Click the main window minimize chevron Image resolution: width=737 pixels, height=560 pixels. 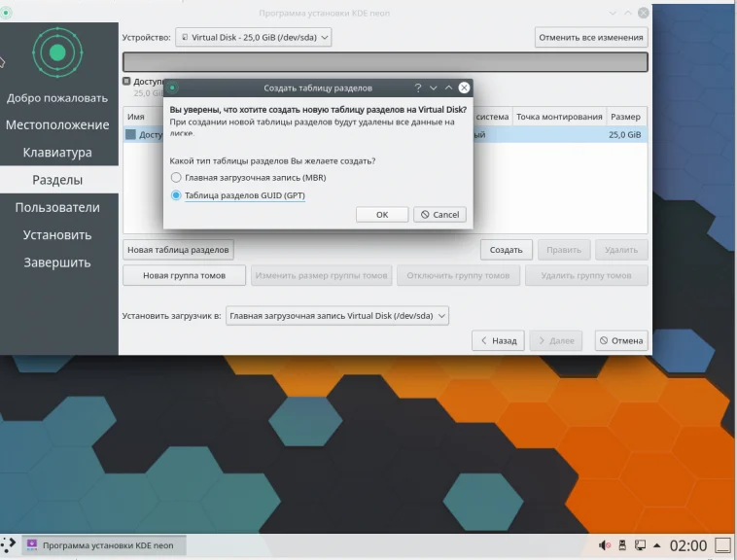coord(613,13)
